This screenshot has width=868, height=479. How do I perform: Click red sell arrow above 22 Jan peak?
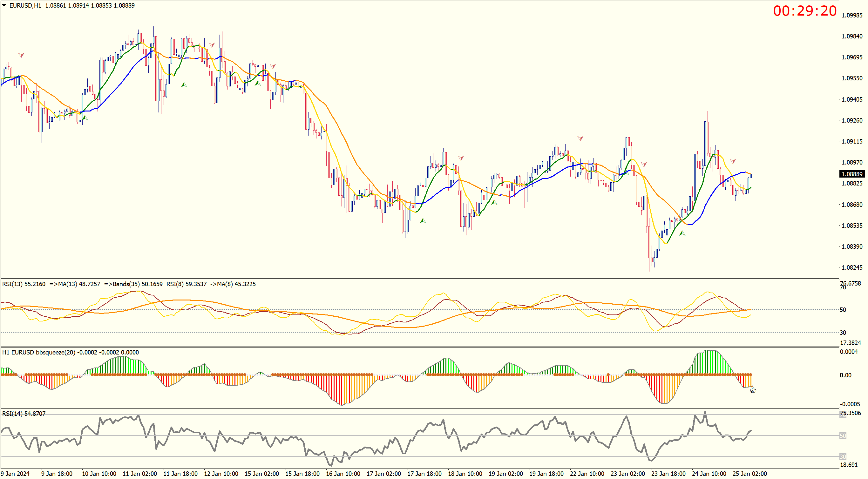(x=580, y=138)
